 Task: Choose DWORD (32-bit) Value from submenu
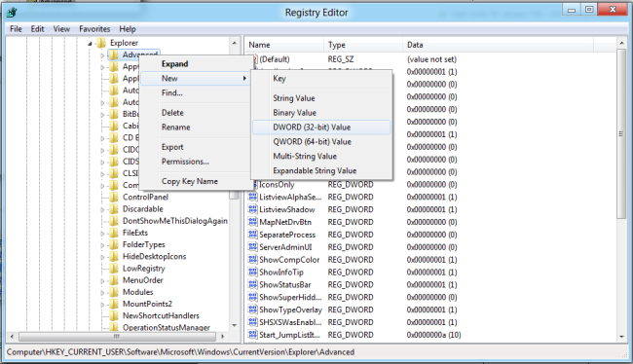tap(321, 127)
